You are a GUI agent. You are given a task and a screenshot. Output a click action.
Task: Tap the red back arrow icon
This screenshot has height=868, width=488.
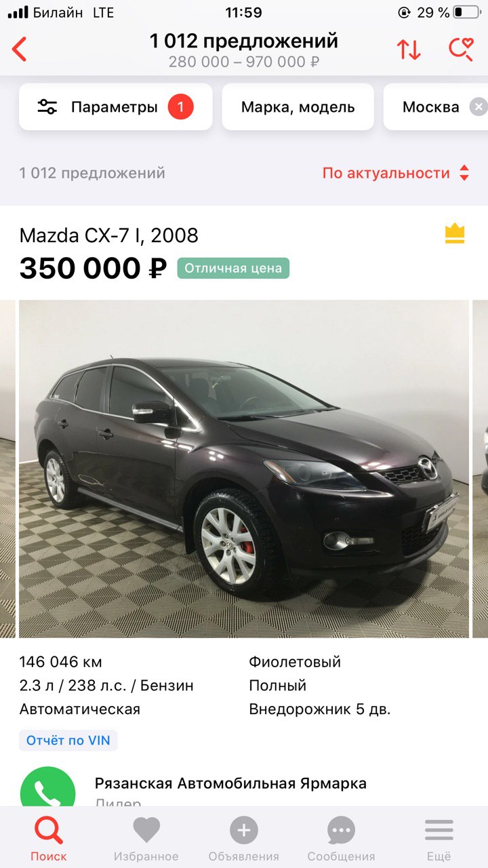point(20,50)
